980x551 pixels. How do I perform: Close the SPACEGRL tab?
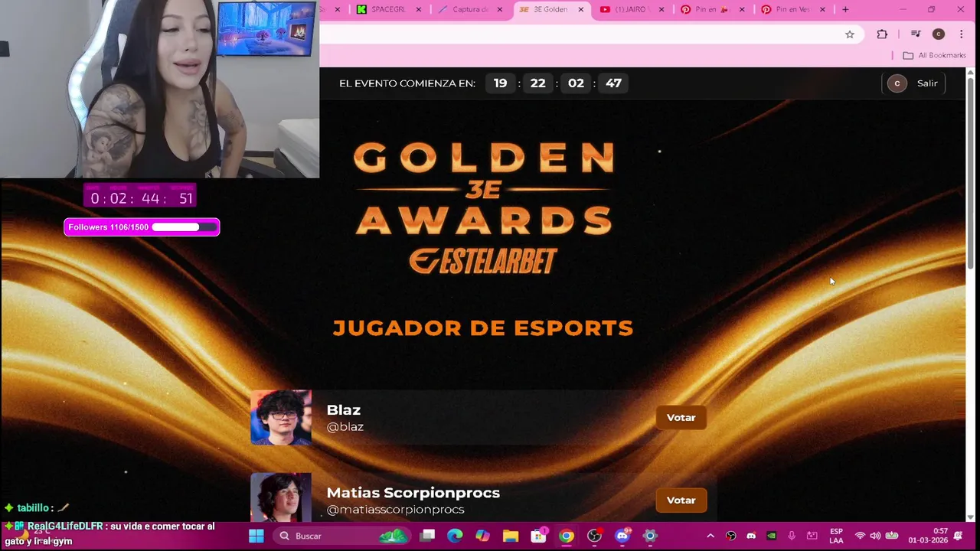419,9
